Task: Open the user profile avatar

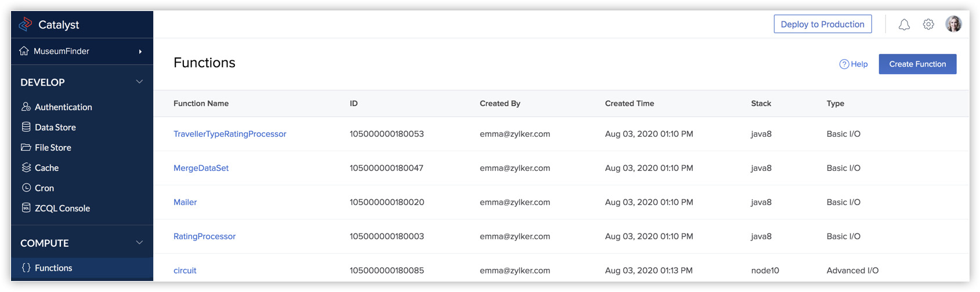Action: pos(953,24)
